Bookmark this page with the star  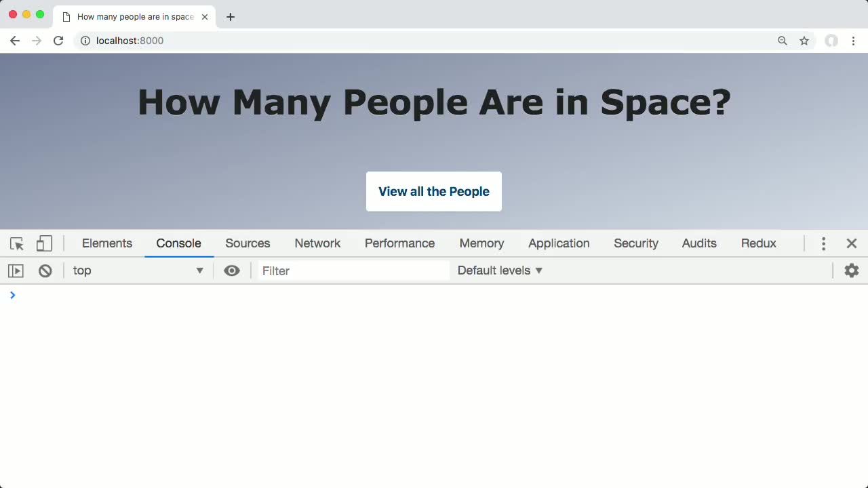[804, 41]
